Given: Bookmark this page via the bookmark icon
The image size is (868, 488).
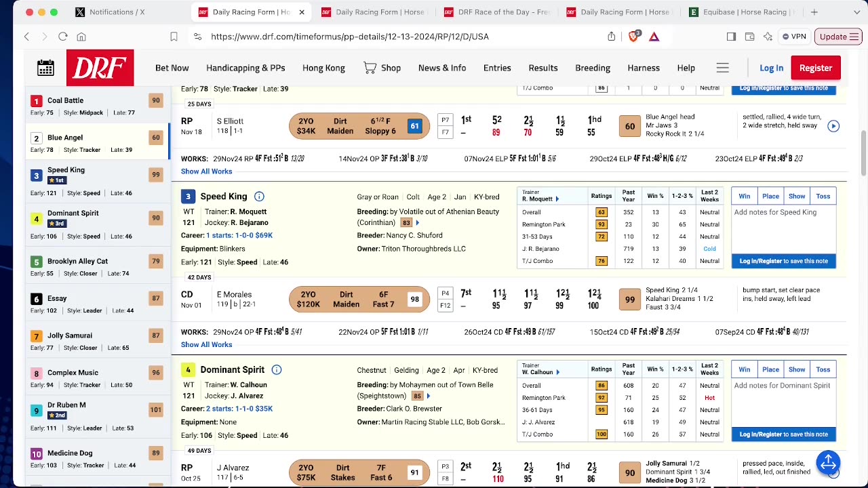Looking at the screenshot, I should (x=174, y=37).
